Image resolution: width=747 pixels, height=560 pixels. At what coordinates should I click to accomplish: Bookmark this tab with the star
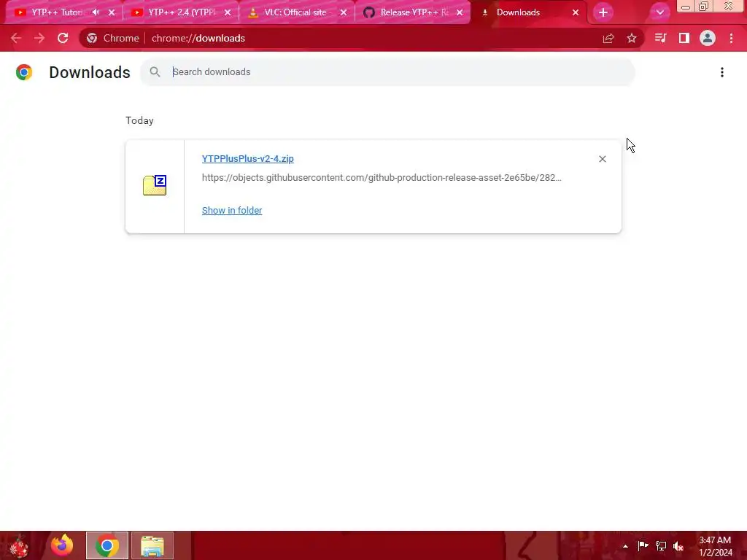pos(632,38)
